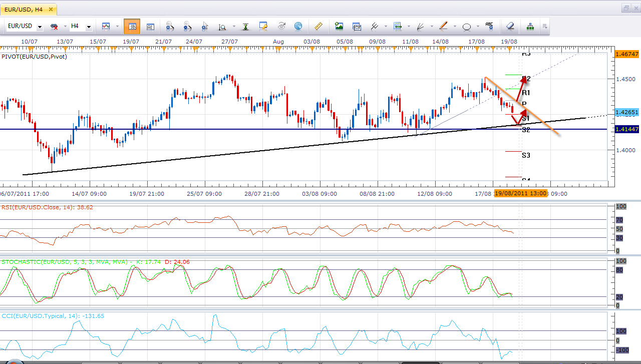The image size is (641, 364).
Task: Expand the chart type dropdown arrow
Action: (x=117, y=27)
